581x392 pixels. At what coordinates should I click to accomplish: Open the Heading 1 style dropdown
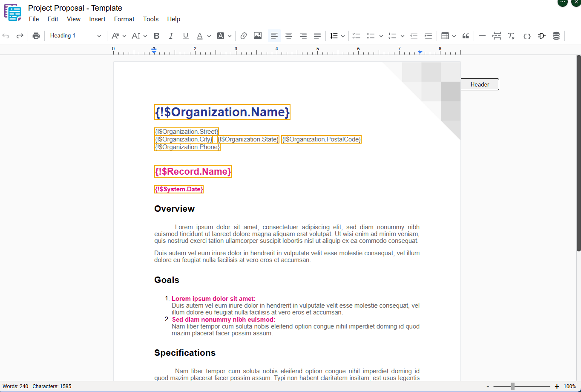click(75, 36)
